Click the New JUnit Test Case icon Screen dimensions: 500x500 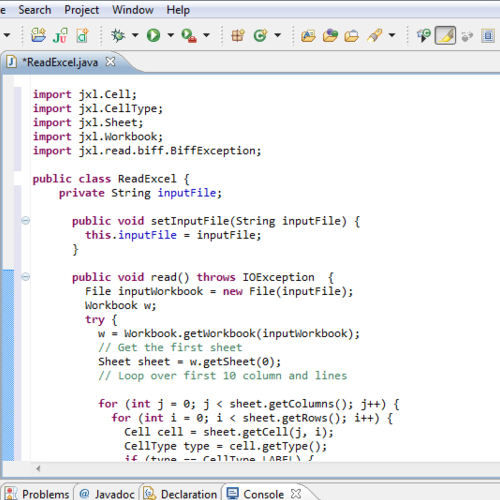point(60,35)
